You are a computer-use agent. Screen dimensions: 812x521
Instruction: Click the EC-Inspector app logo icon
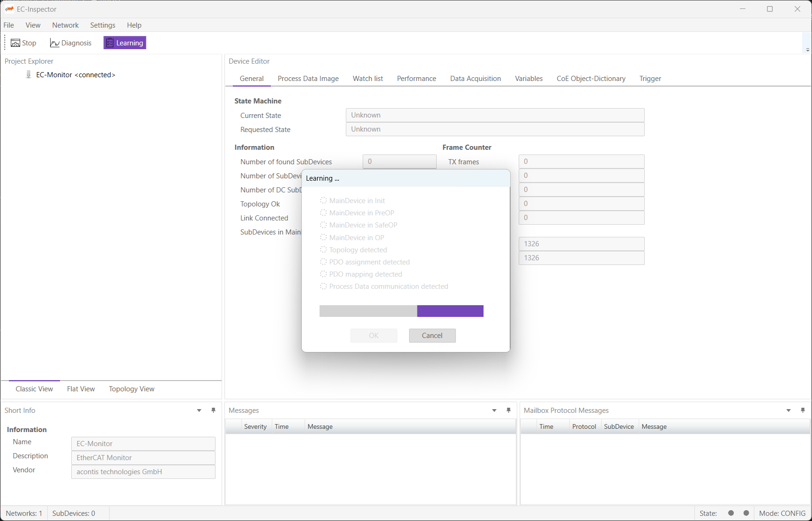pos(9,9)
